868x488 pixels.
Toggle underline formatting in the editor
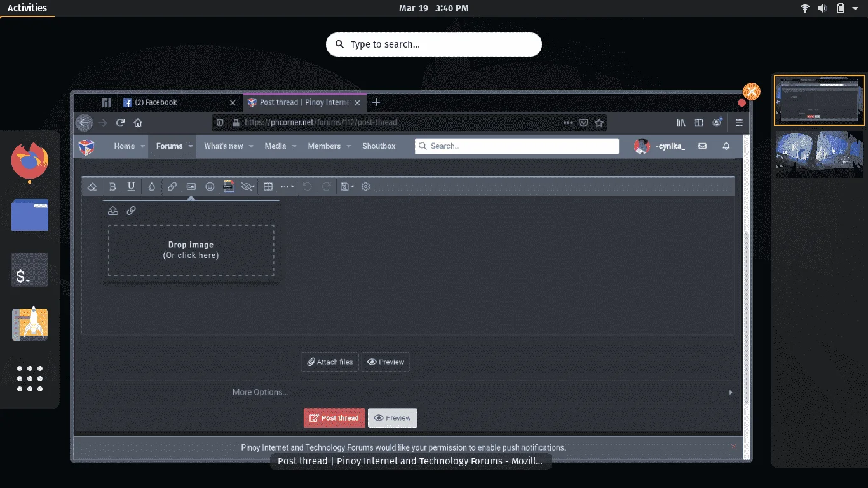131,187
